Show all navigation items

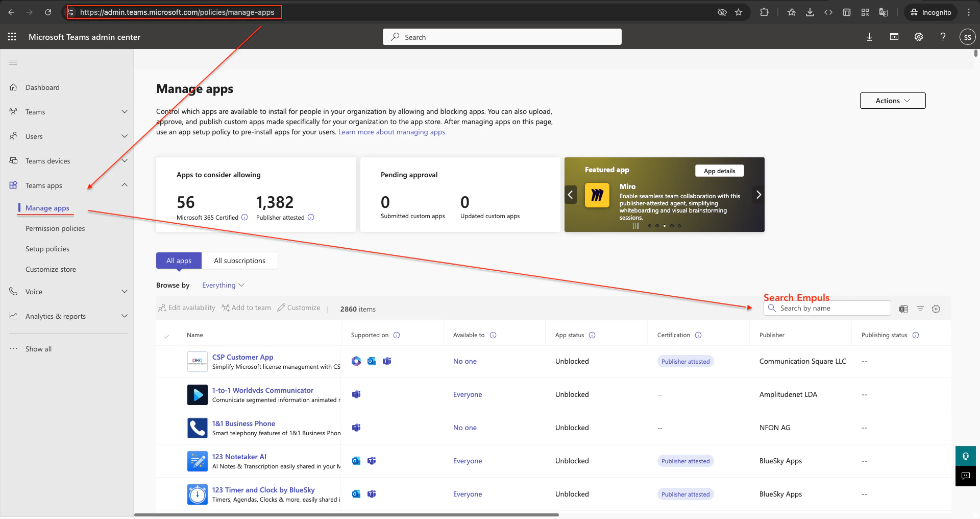click(38, 349)
